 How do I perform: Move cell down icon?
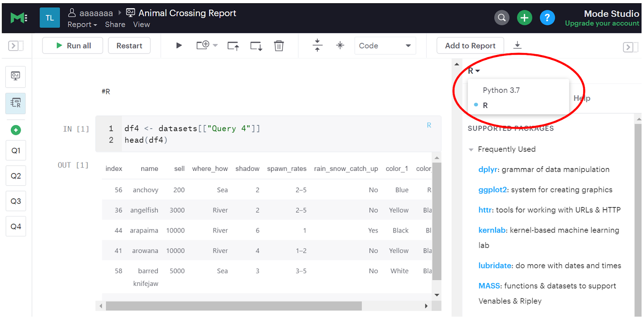coord(256,46)
